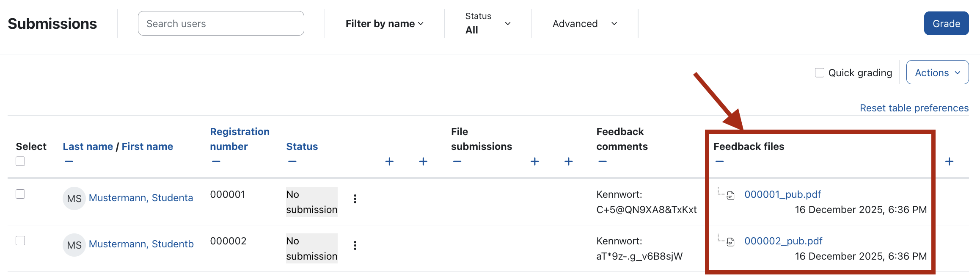
Task: Click Reset table preferences link
Action: pyautogui.click(x=914, y=108)
